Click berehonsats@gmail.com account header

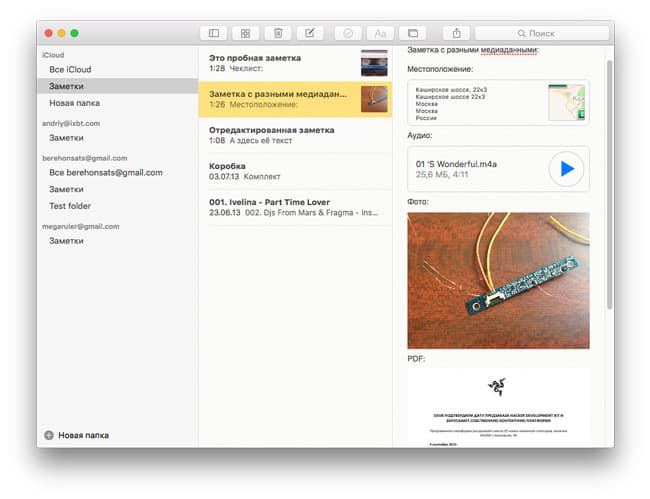coord(85,158)
